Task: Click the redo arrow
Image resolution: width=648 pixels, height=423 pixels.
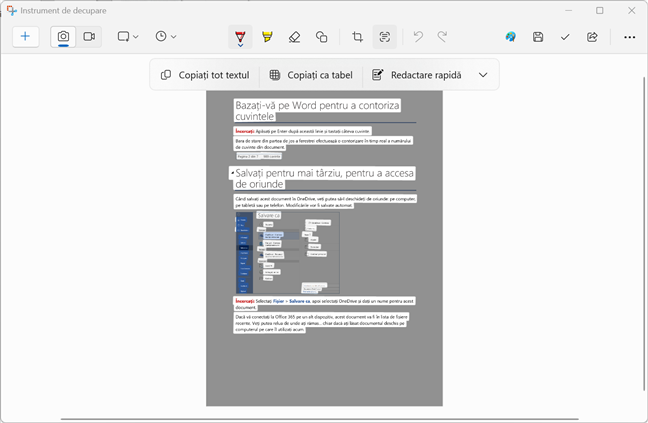Action: (x=445, y=37)
